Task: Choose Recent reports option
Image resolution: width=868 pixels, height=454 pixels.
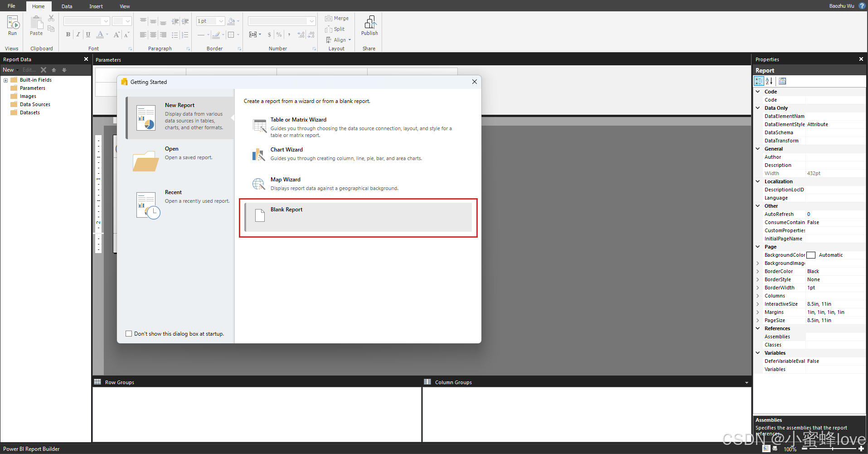Action: (180, 205)
